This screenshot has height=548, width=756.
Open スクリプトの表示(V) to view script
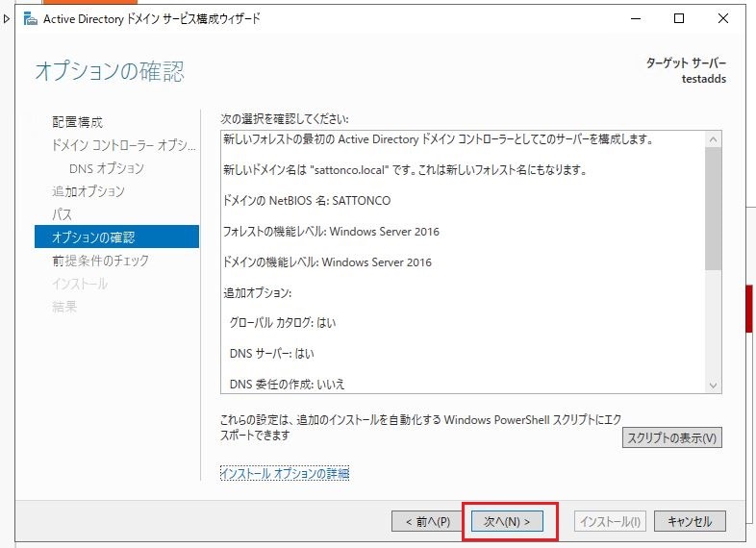[x=671, y=437]
